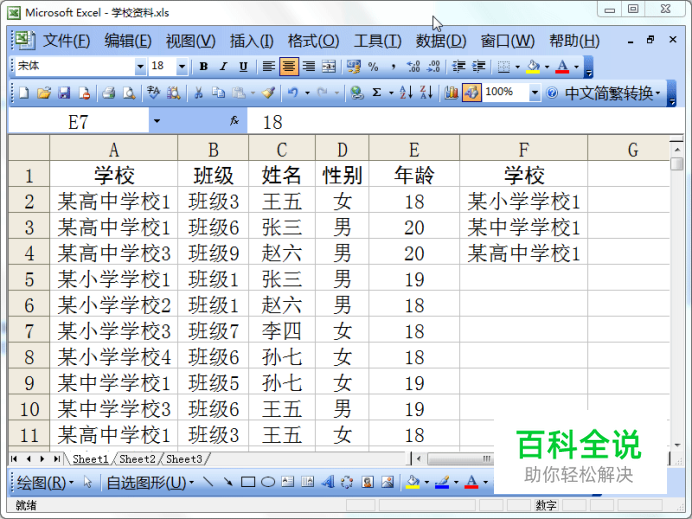692x519 pixels.
Task: Select the rectangle drawing tool
Action: click(x=248, y=482)
